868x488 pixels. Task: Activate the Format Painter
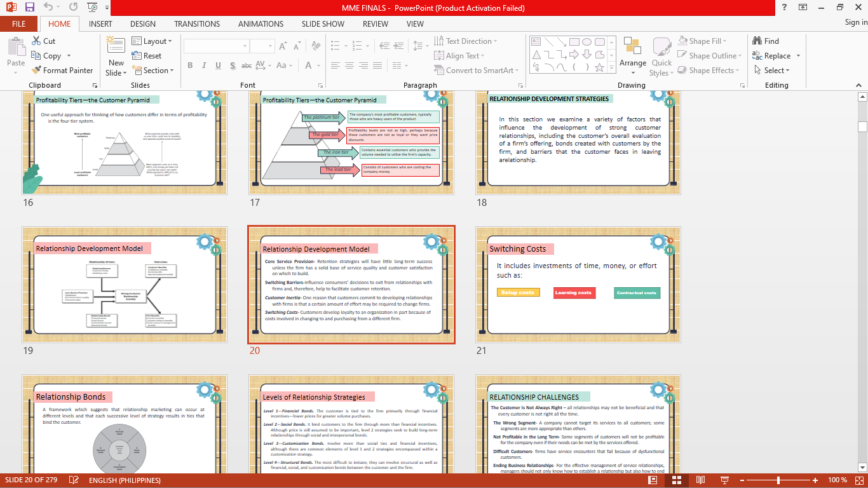point(62,70)
